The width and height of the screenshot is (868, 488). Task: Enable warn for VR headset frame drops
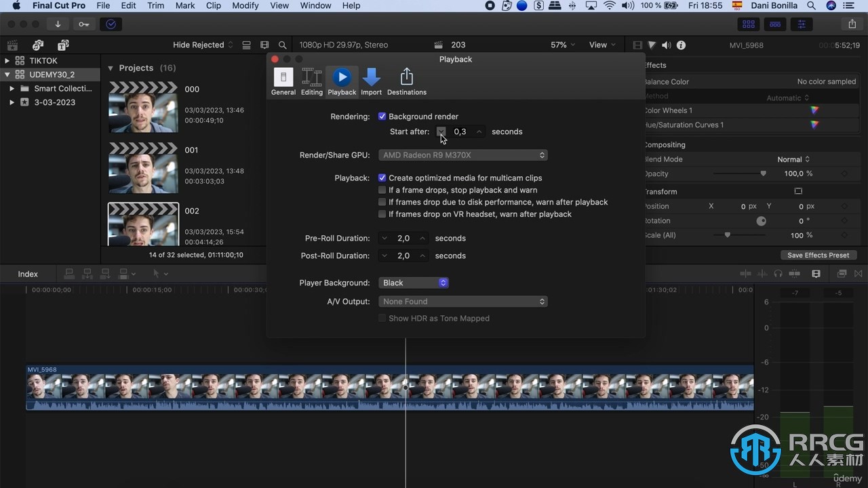[382, 214]
